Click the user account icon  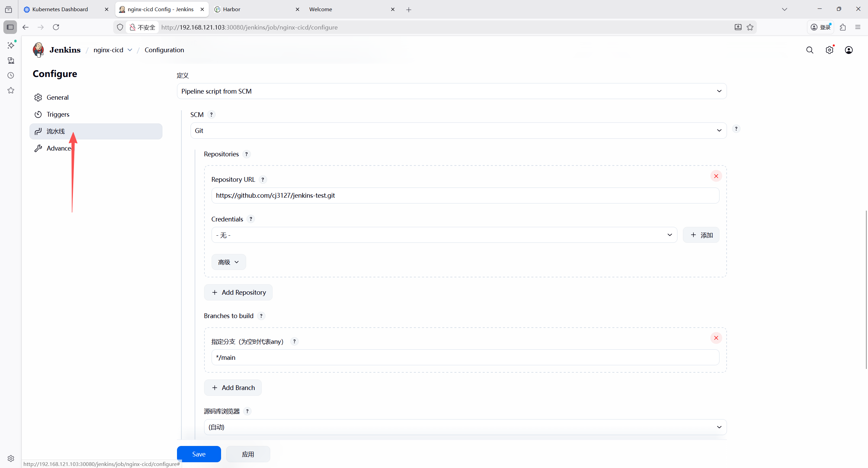pyautogui.click(x=849, y=50)
